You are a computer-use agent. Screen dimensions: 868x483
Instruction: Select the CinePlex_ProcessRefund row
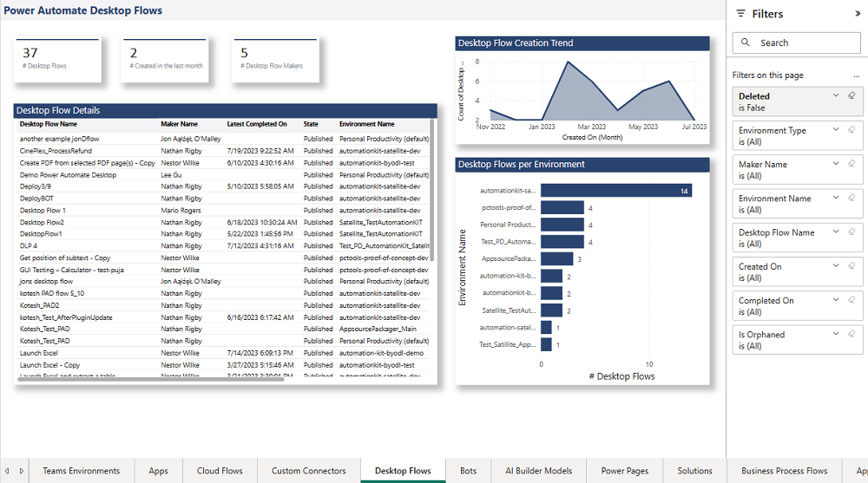click(x=224, y=151)
